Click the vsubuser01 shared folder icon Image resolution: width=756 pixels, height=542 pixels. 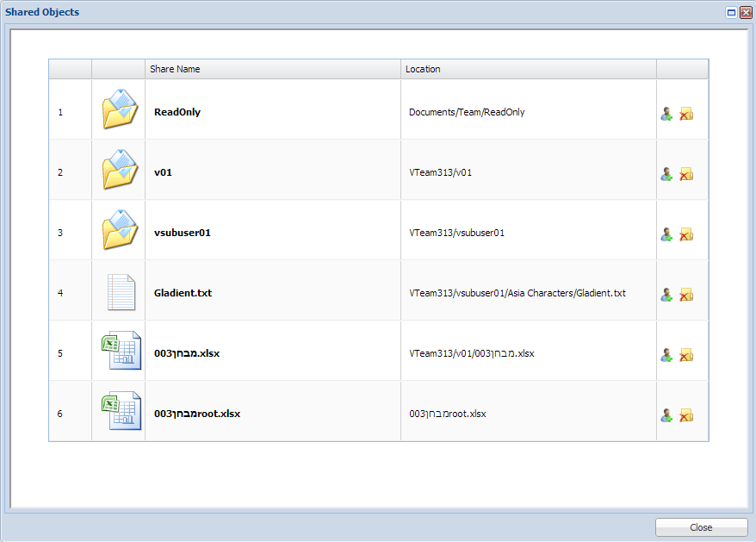coord(120,230)
